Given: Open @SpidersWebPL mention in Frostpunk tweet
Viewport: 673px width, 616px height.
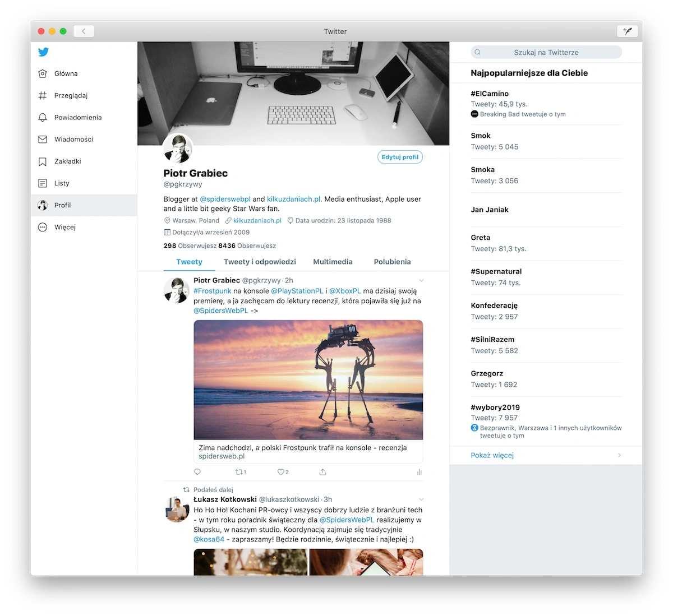Looking at the screenshot, I should pyautogui.click(x=220, y=311).
